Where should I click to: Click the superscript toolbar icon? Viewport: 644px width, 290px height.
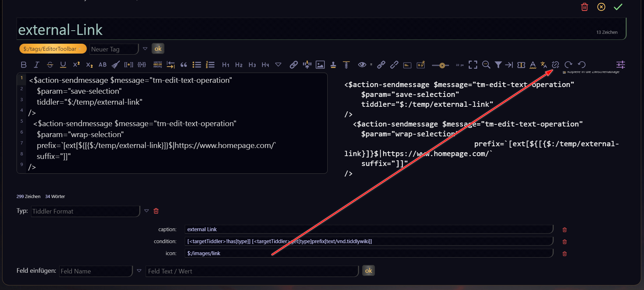click(76, 65)
